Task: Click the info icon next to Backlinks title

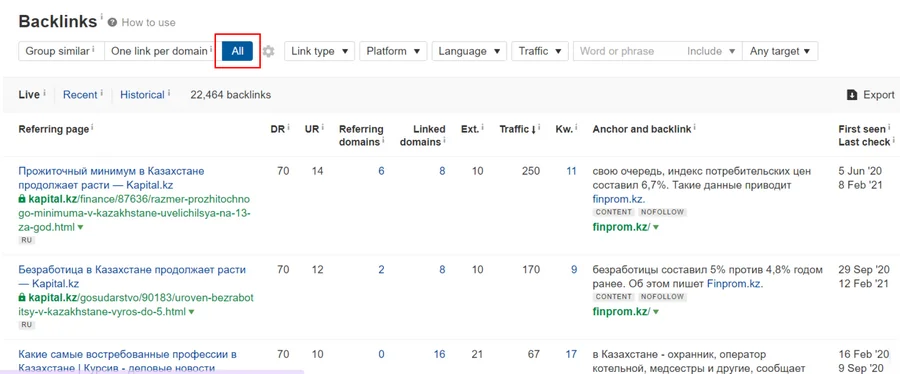Action: pyautogui.click(x=102, y=18)
